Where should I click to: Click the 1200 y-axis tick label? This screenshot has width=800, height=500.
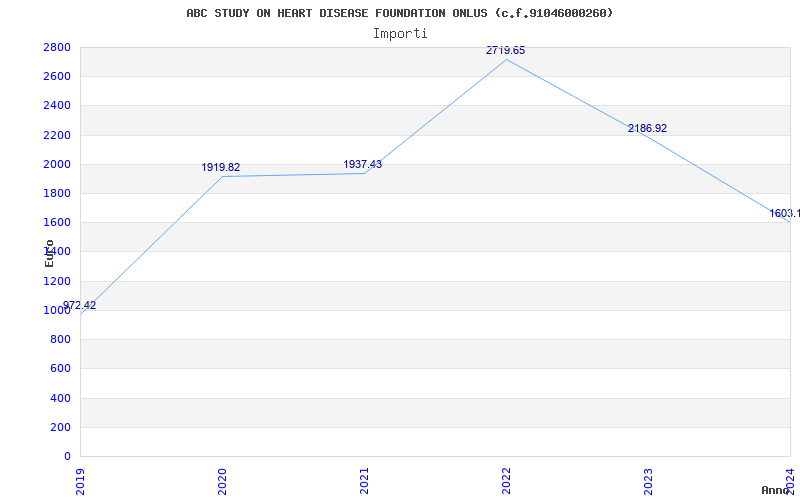(x=57, y=281)
